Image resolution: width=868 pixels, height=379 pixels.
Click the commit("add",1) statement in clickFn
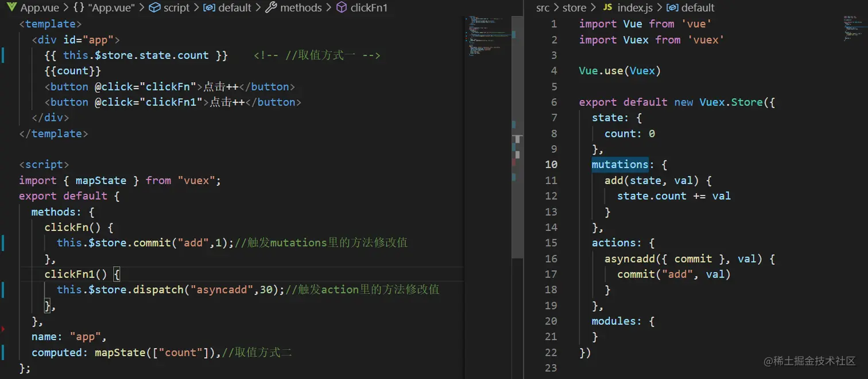(x=145, y=243)
